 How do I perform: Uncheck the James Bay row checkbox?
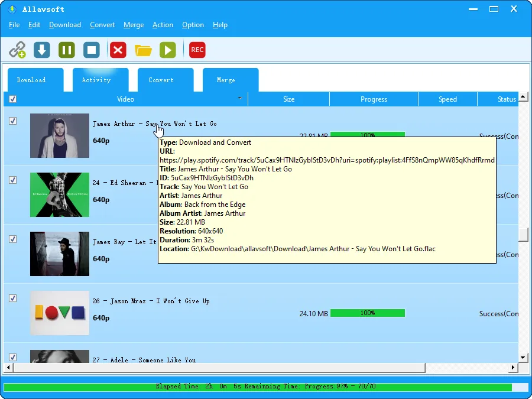tap(12, 239)
